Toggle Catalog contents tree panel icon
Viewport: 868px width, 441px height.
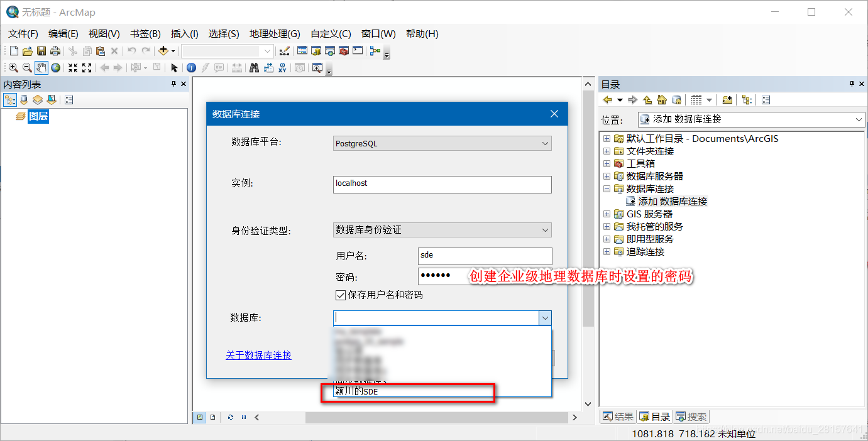coord(747,100)
